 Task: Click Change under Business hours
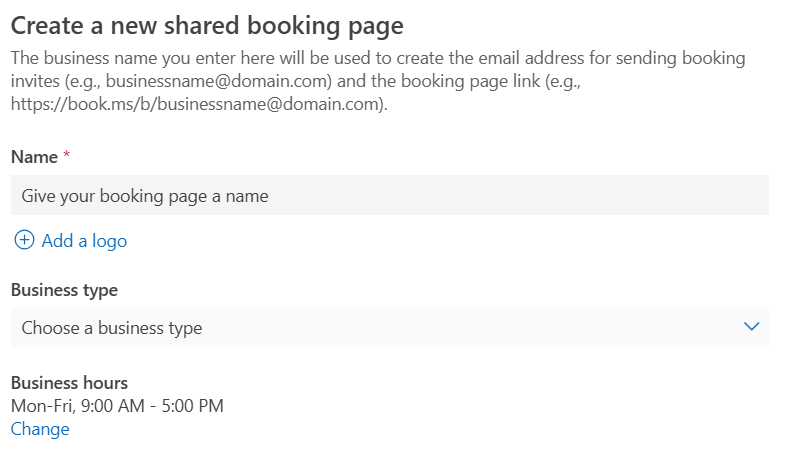40,429
